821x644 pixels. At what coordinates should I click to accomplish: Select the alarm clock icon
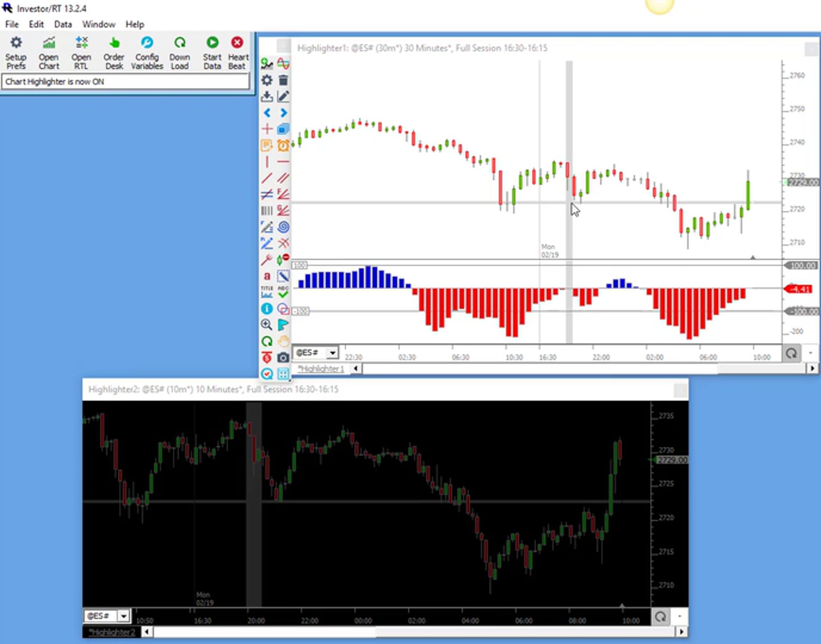283,145
